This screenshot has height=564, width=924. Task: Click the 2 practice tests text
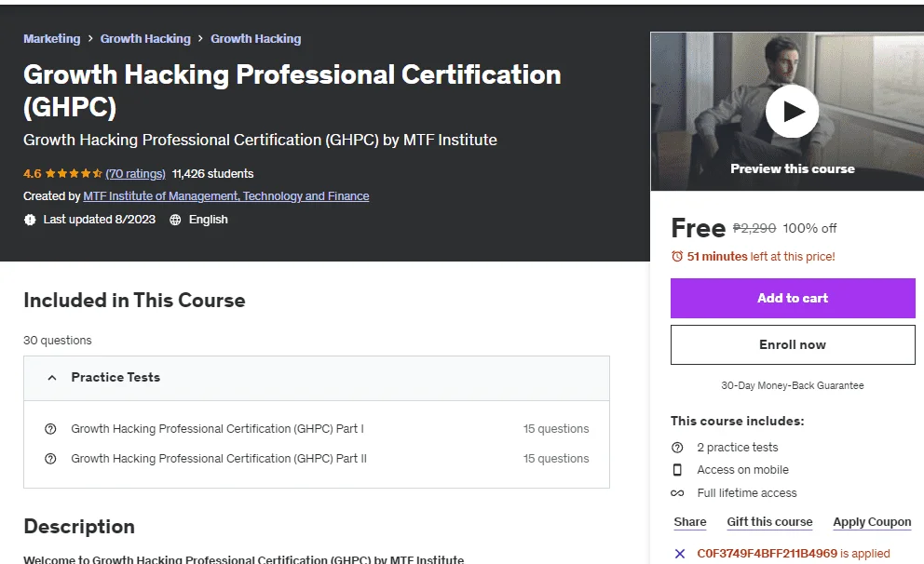point(737,448)
